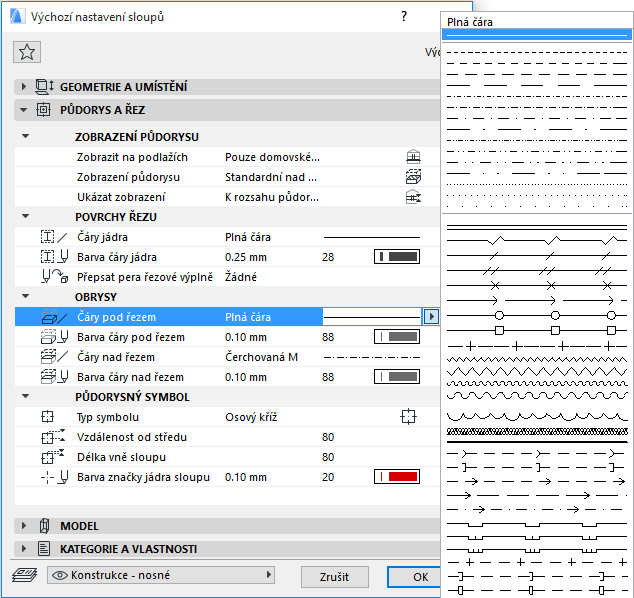Click the Délka vně sloupu value 80

pos(328,457)
